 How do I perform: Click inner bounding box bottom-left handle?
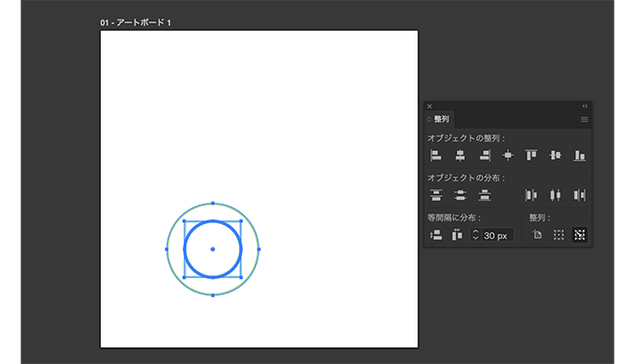tap(184, 278)
